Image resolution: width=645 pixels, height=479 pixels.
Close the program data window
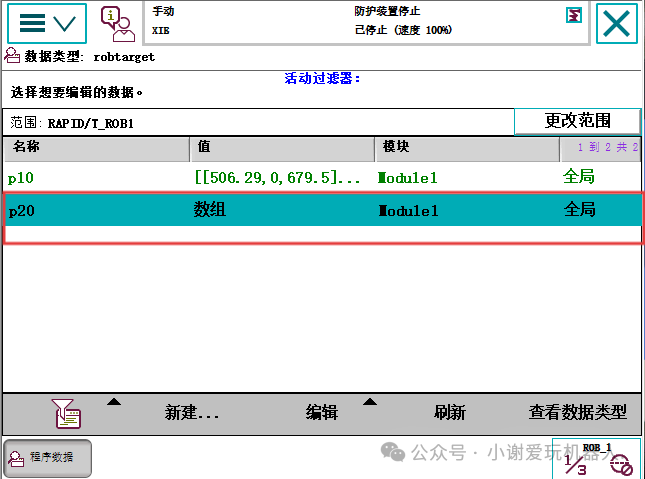tap(617, 23)
